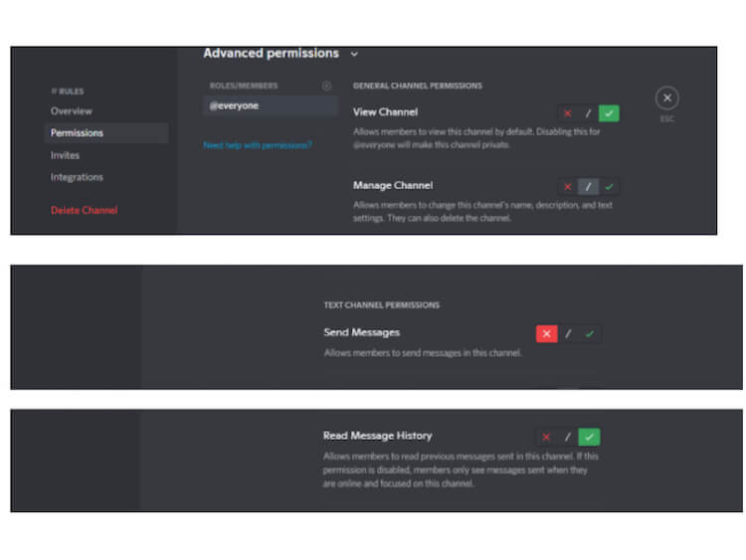Viewport: 746px width, 560px height.
Task: Close settings with the ESC circle button
Action: [667, 98]
